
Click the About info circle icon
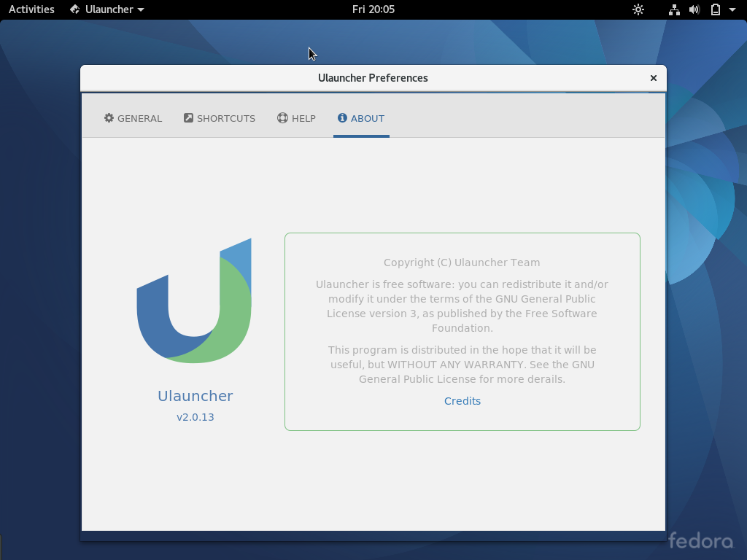pos(342,117)
